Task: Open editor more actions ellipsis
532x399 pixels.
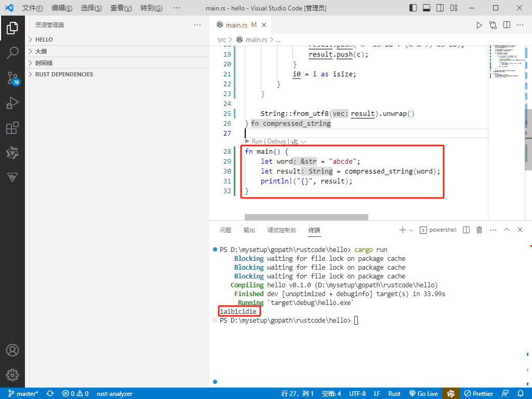Action: pos(520,25)
